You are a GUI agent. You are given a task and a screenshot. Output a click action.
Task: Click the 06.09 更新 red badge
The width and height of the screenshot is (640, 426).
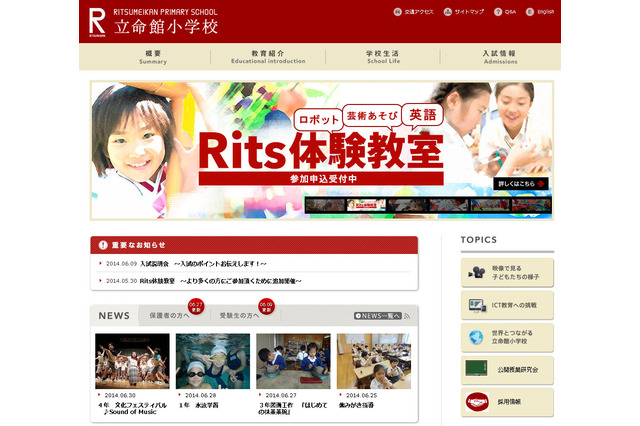tap(266, 307)
